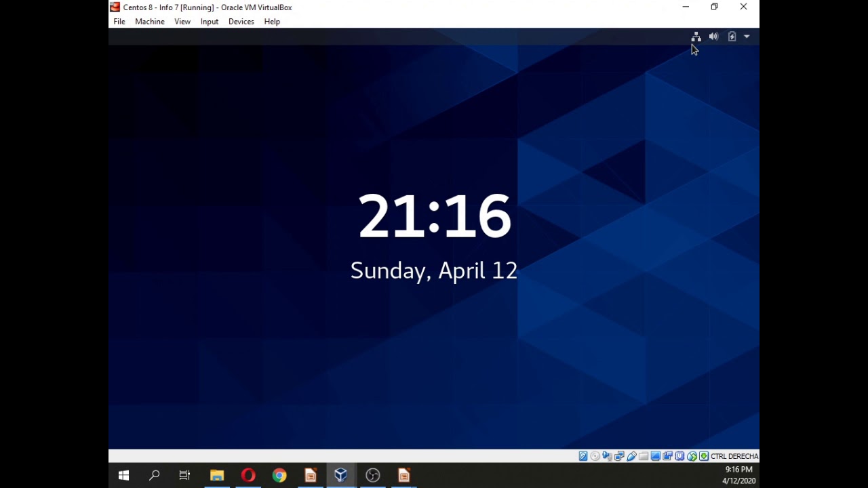The height and width of the screenshot is (488, 868).
Task: Open Task View from the taskbar
Action: [185, 475]
